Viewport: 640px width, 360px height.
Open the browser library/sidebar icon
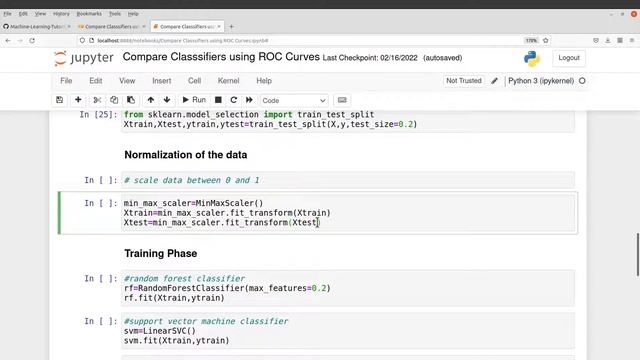620,40
